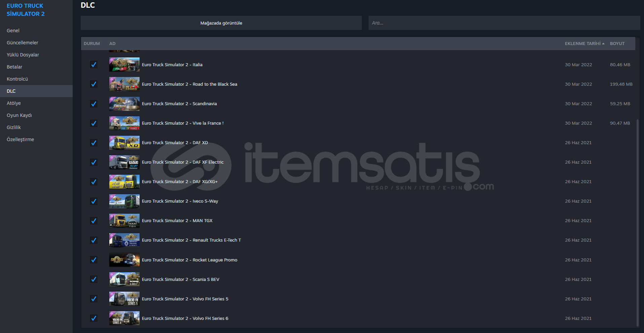
Task: Click the DAF XF Electric thumbnail
Action: (124, 162)
